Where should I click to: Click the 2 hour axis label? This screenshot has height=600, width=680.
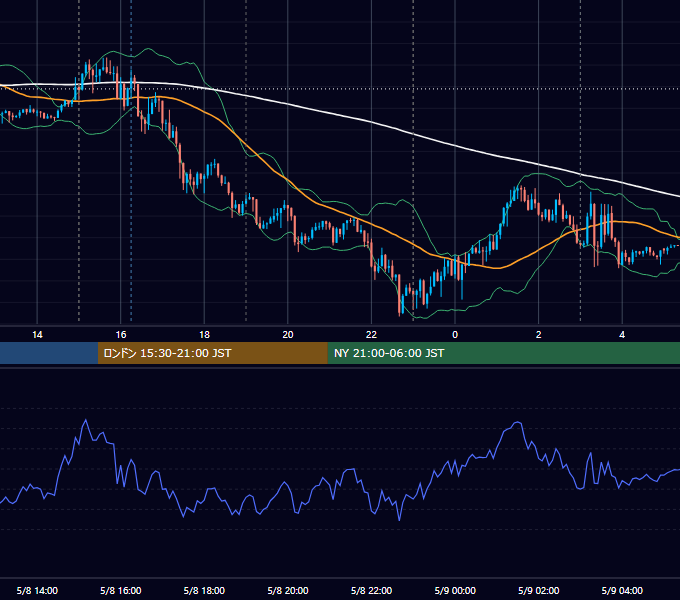[539, 335]
